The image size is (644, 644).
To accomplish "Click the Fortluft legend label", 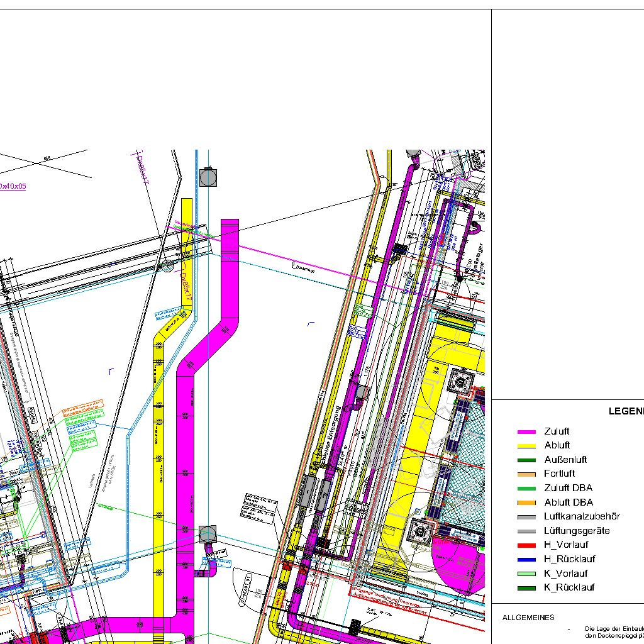I will [559, 474].
